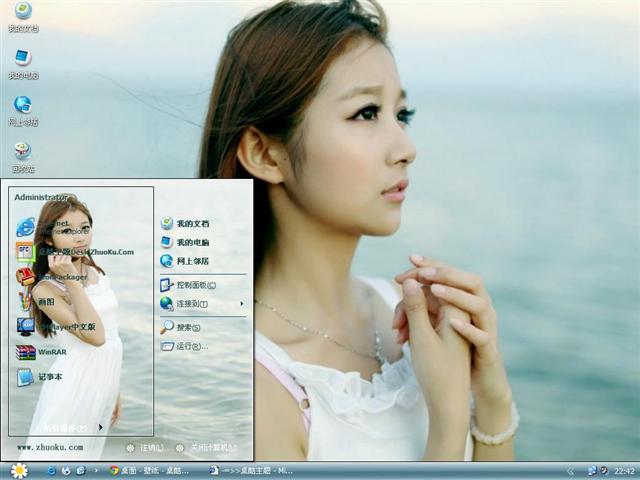Open 画图 Paint in the start menu

tap(36, 302)
